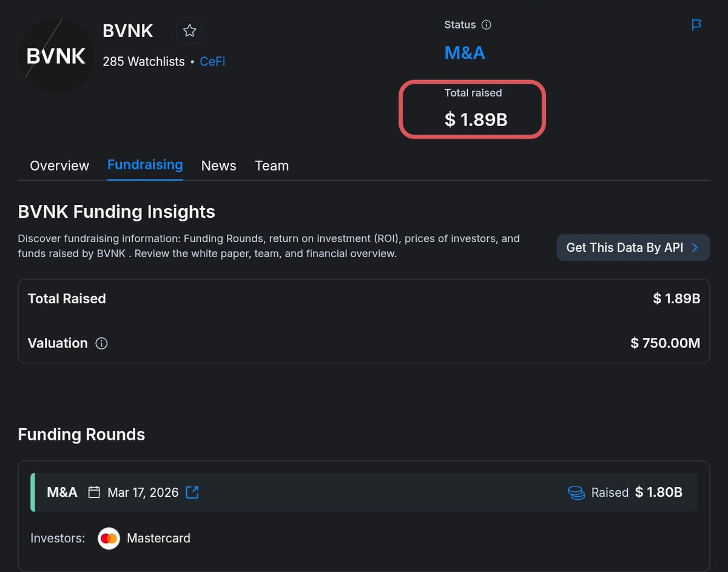The image size is (728, 572).
Task: Click the Valuation info icon
Action: 102,343
